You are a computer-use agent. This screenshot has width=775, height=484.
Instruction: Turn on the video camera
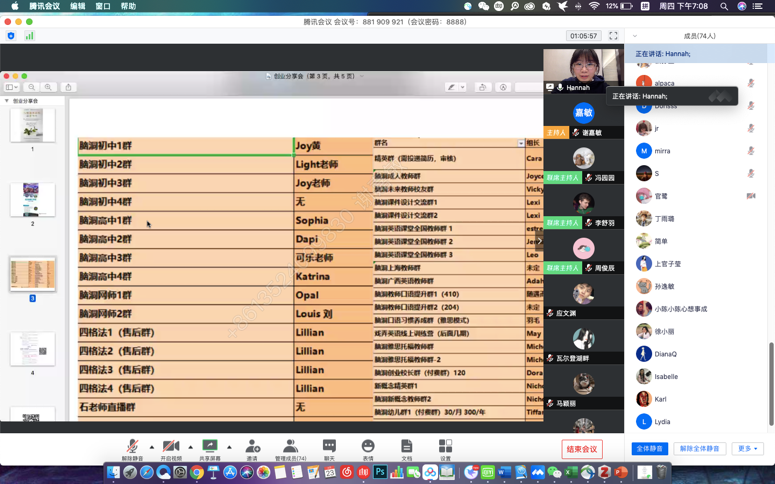tap(171, 447)
